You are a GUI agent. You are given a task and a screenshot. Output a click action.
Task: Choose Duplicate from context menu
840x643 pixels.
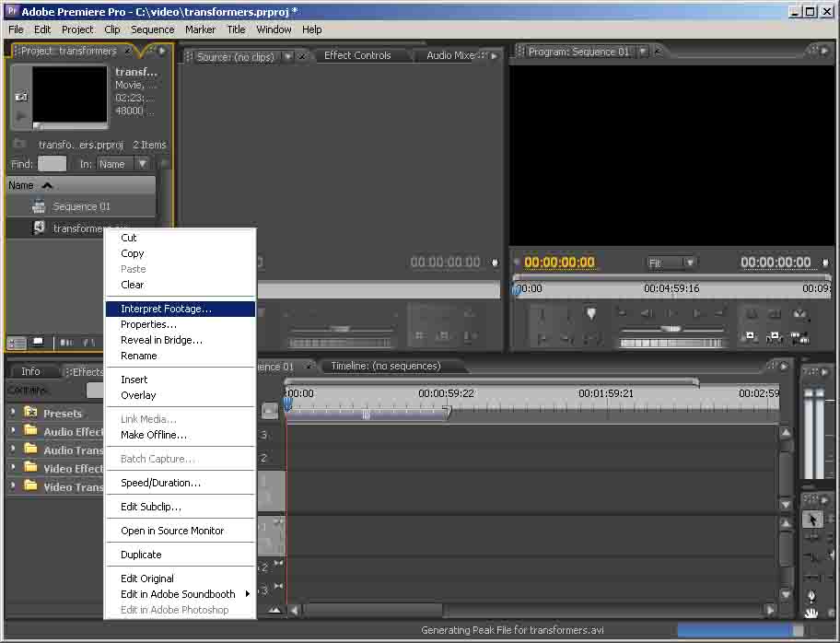181,554
